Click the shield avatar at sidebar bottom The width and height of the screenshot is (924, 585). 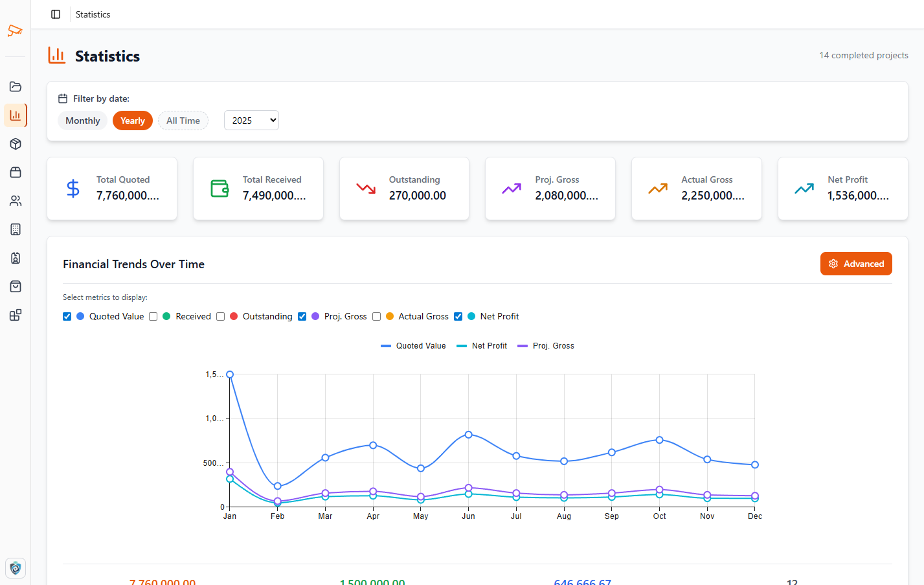click(x=16, y=568)
